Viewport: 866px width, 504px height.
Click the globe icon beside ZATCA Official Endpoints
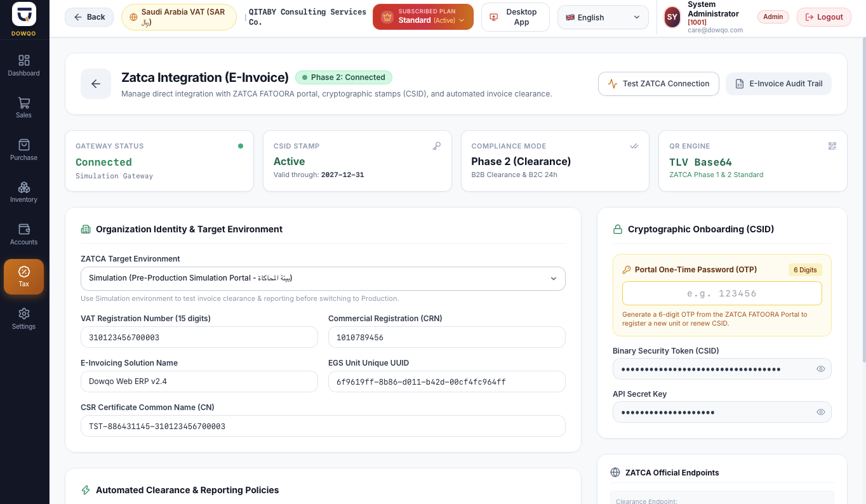[615, 472]
